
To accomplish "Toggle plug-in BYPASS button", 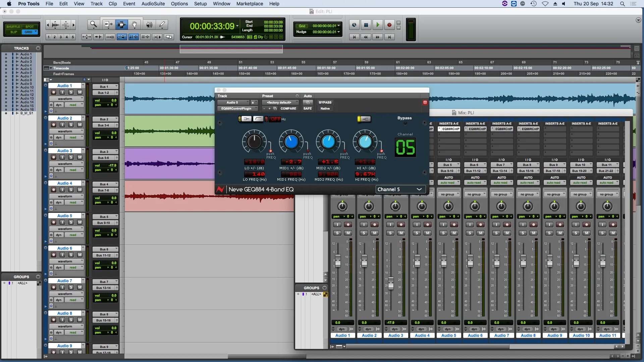I will [x=325, y=102].
